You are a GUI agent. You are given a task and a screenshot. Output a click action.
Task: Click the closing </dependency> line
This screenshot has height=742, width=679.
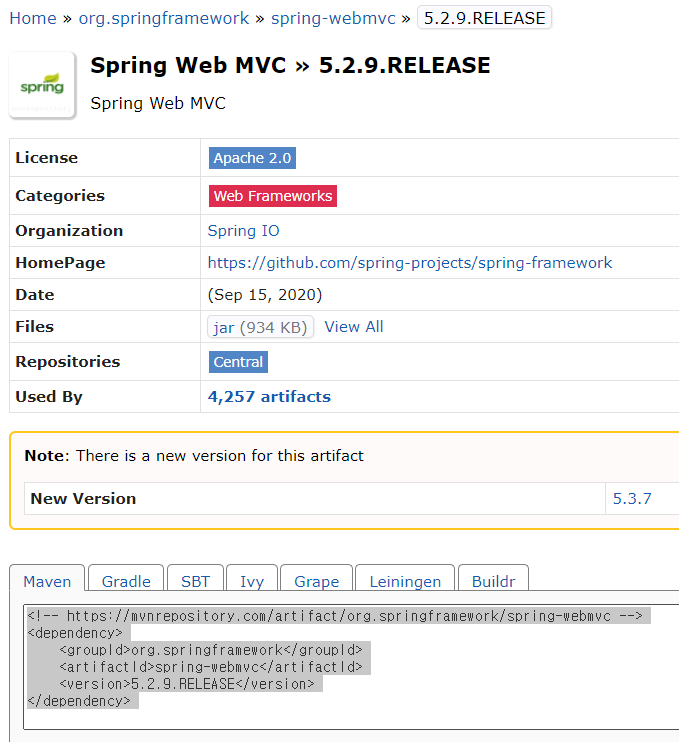[x=79, y=701]
